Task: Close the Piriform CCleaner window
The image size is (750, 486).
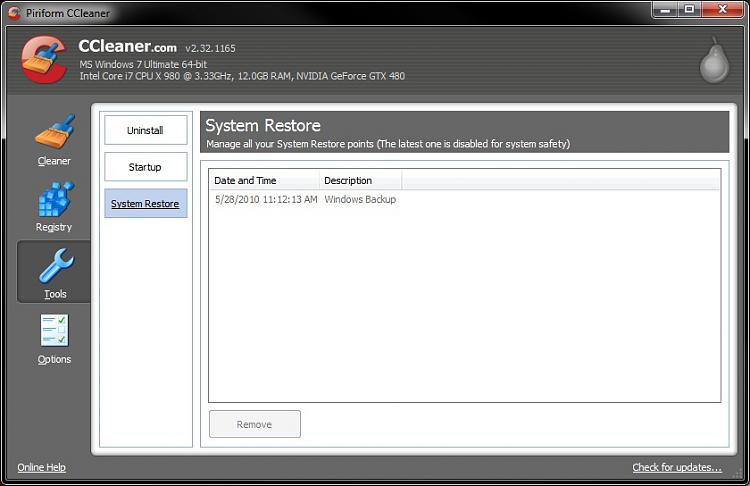Action: (x=723, y=10)
